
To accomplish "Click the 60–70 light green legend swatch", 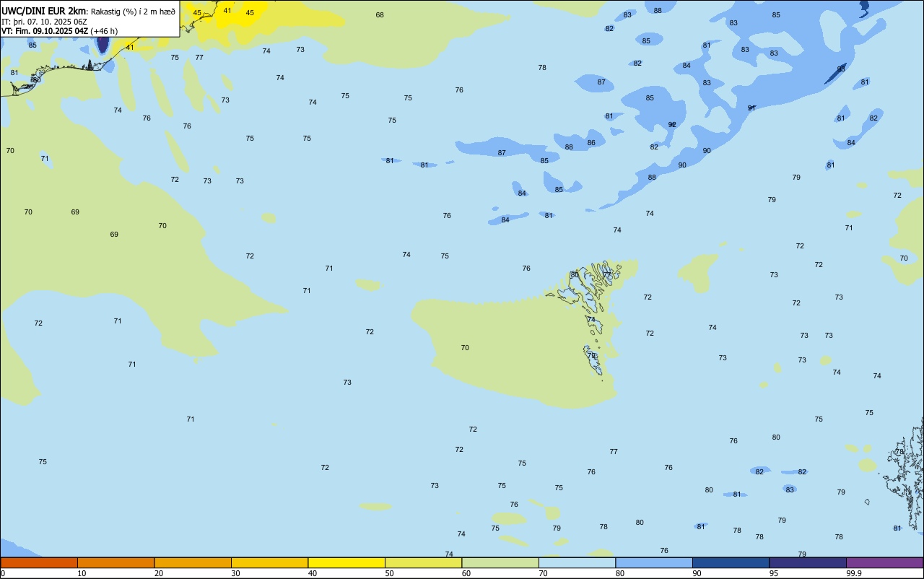I will [x=500, y=562].
